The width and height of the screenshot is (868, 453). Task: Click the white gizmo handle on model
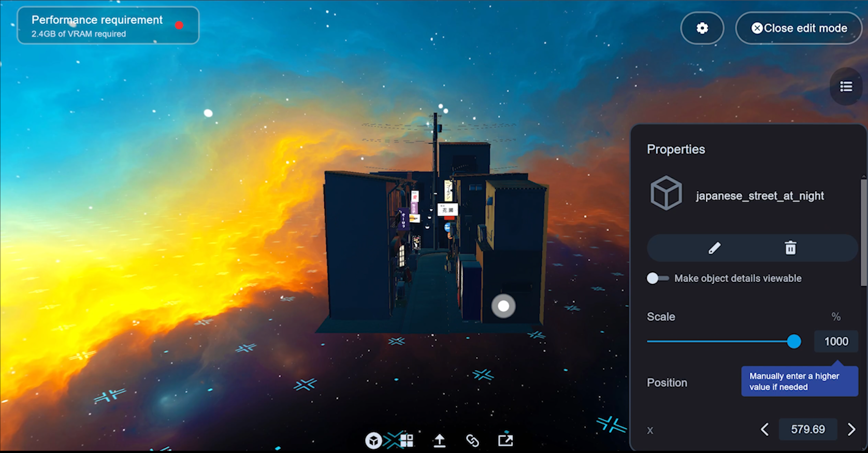503,306
